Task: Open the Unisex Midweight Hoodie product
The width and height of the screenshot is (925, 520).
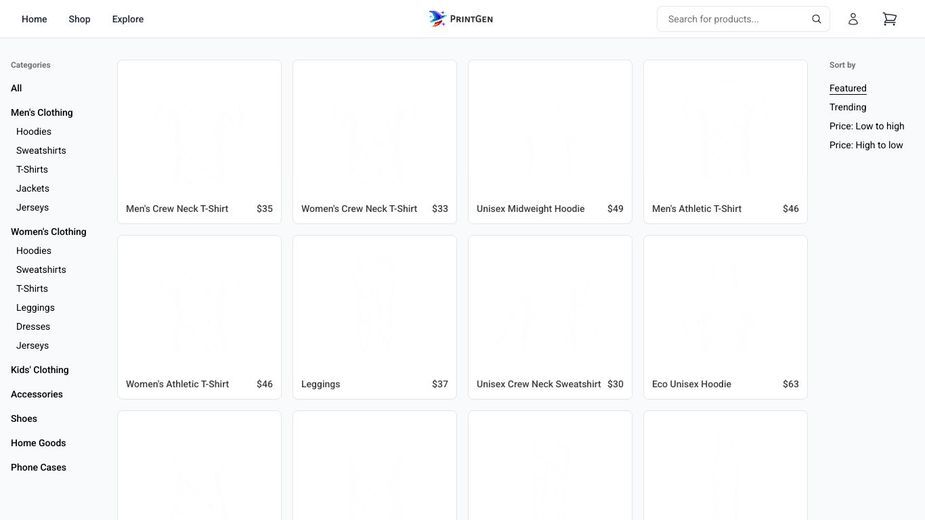Action: click(x=550, y=142)
